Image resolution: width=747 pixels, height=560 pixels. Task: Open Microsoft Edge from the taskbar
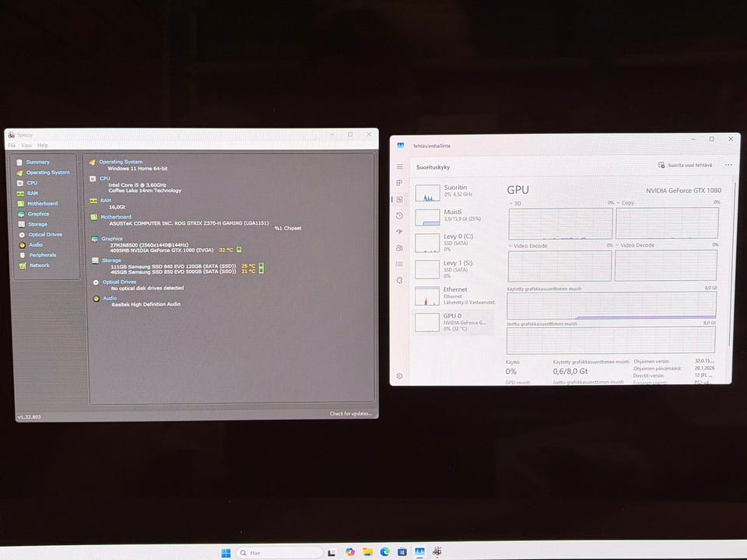[385, 552]
